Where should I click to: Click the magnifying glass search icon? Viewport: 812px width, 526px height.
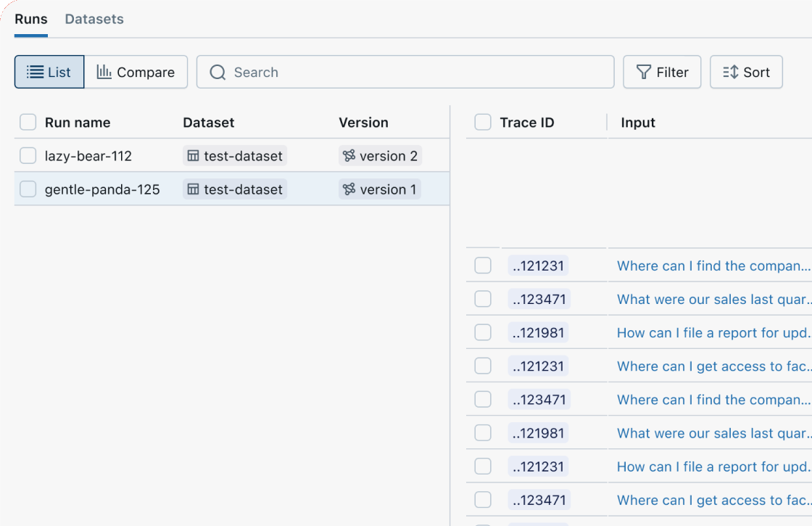point(217,73)
